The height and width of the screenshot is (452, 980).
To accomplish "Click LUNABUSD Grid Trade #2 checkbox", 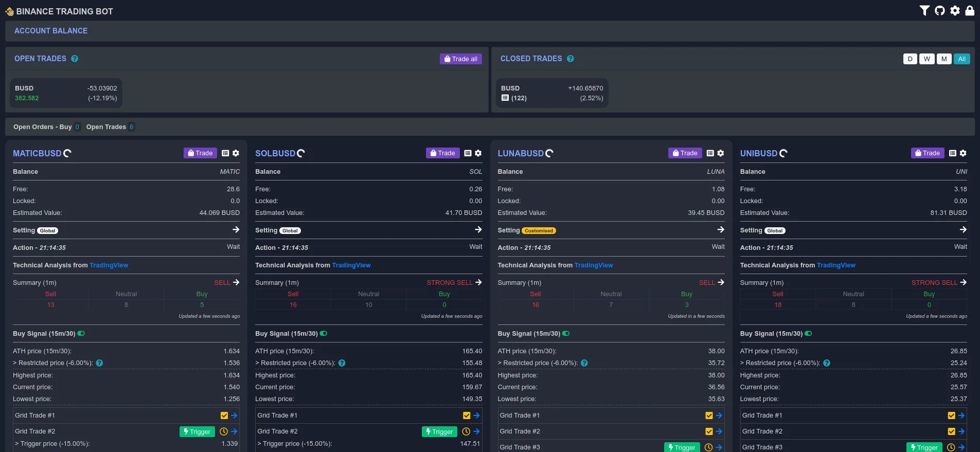I will (709, 431).
